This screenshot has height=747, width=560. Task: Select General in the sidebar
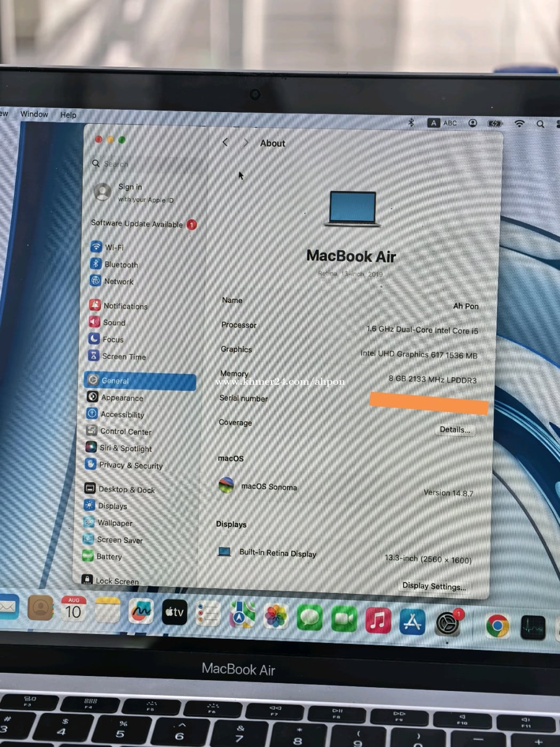(140, 380)
